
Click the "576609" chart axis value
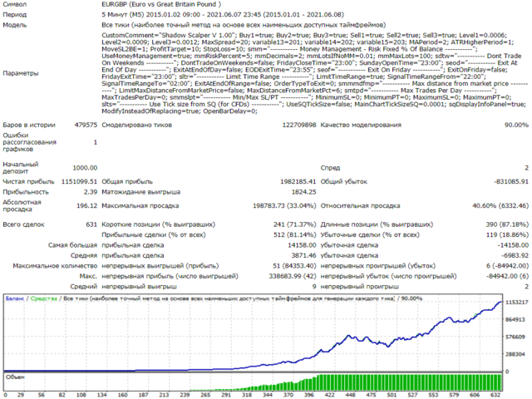point(515,337)
